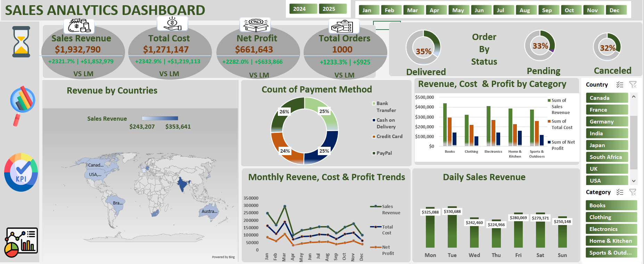This screenshot has width=644, height=264.
Task: Toggle multi-select on Category slicer
Action: [x=620, y=192]
